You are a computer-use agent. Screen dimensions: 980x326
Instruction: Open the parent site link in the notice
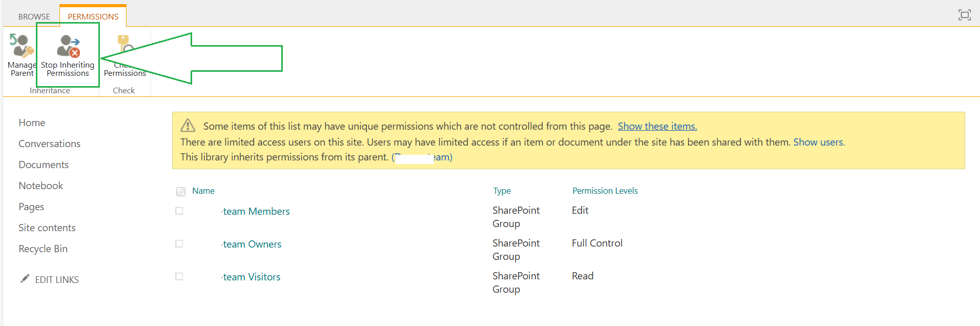click(x=422, y=157)
